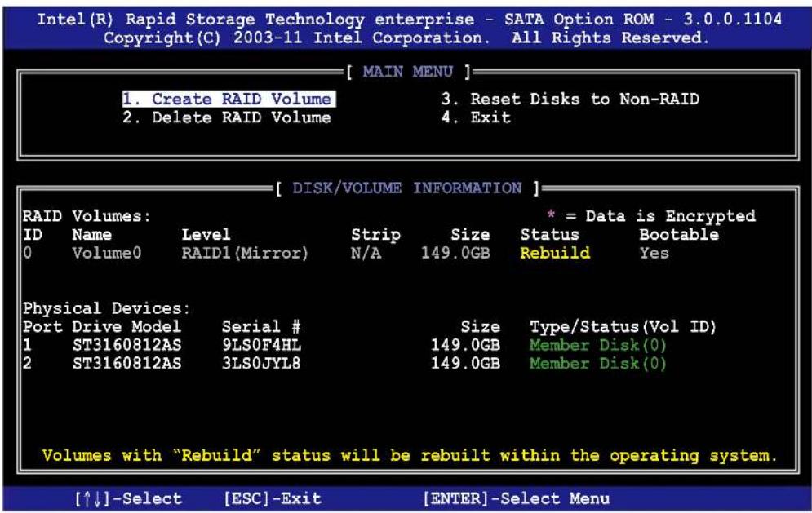Click the ESC Exit key hint
Image resolution: width=812 pixels, height=513 pixels.
pos(273,498)
